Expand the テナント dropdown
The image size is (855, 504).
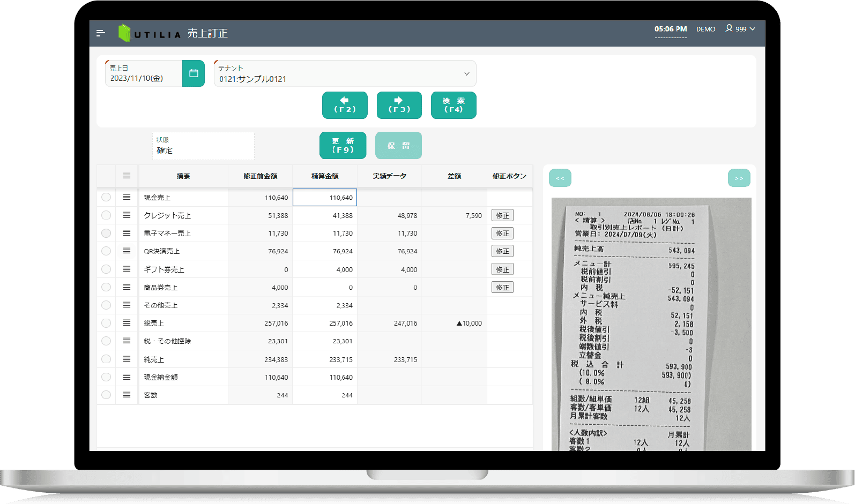coord(466,74)
